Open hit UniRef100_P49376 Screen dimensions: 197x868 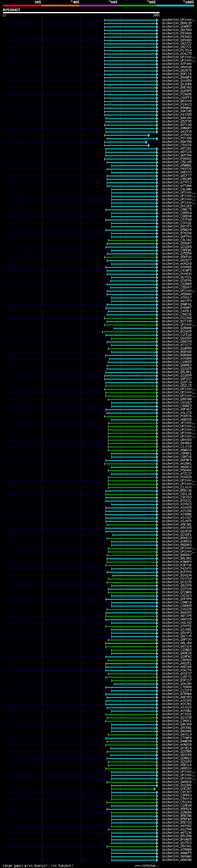click(177, 169)
